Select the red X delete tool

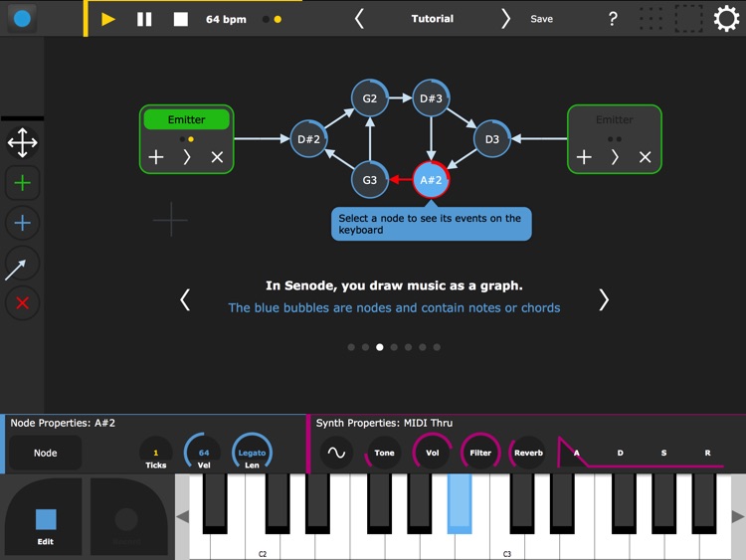click(x=22, y=303)
